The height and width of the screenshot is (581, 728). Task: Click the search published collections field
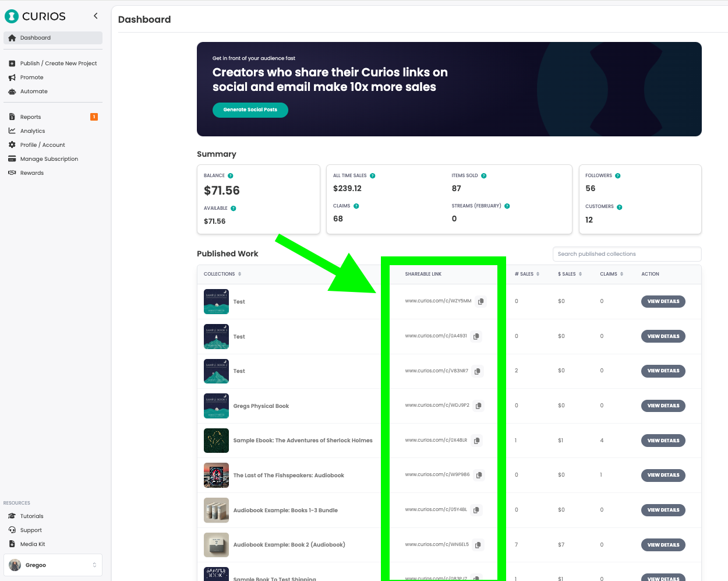point(627,254)
